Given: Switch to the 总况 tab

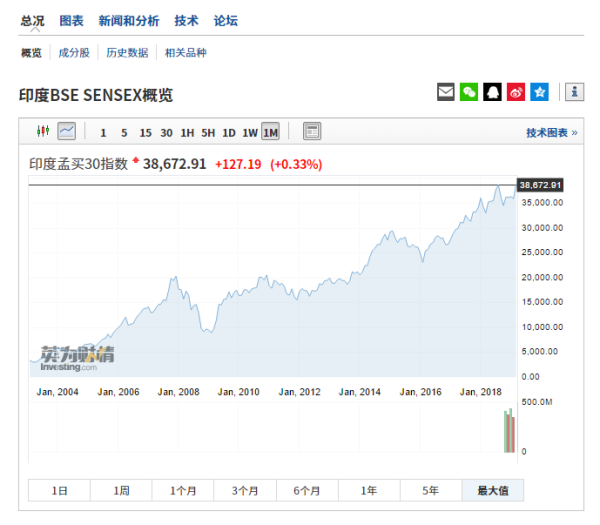Looking at the screenshot, I should [33, 21].
